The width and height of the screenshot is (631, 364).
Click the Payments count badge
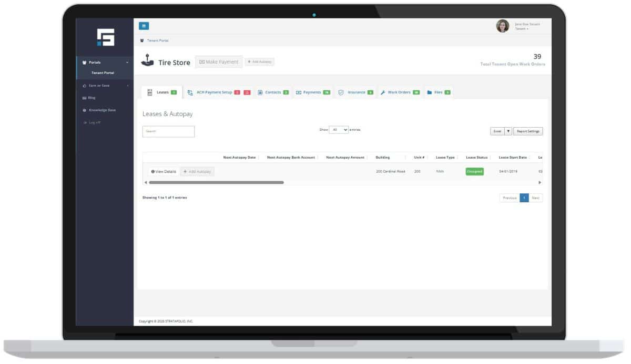pyautogui.click(x=327, y=92)
